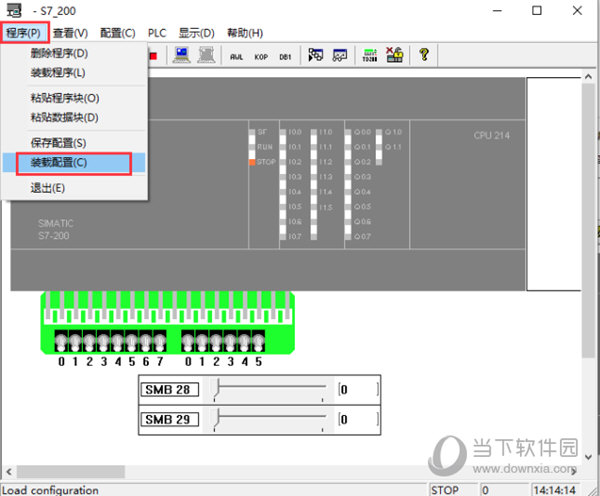Click the computer exchange I/O toolbar icon
The width and height of the screenshot is (600, 496).
[x=181, y=55]
